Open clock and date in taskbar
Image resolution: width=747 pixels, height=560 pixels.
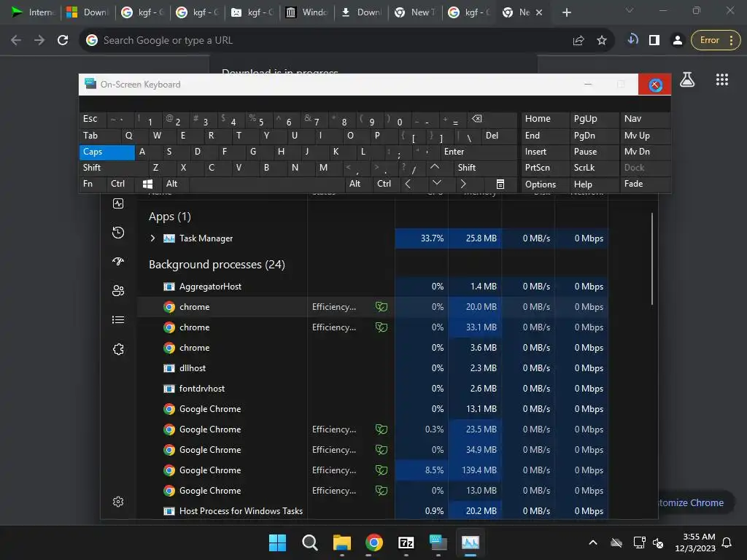click(x=695, y=542)
